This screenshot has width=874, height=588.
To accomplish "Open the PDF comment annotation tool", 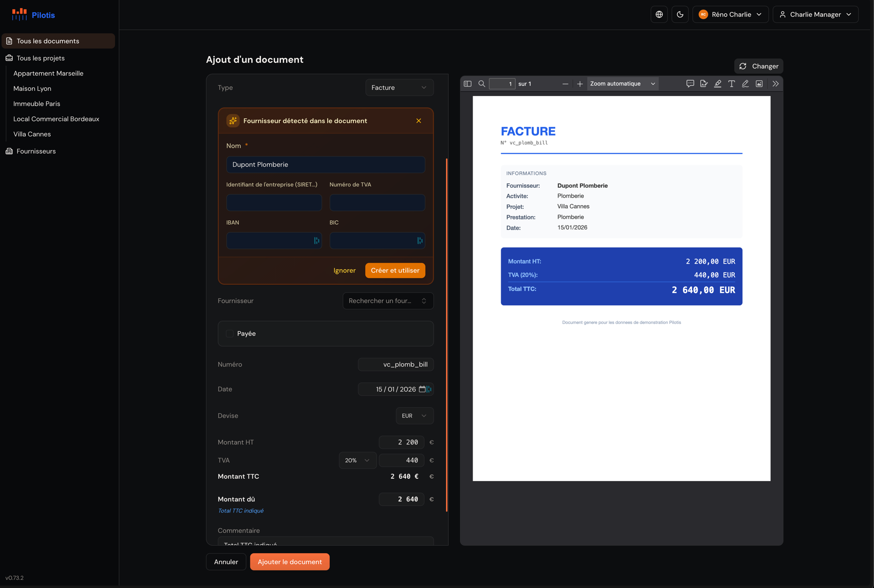I will (690, 84).
